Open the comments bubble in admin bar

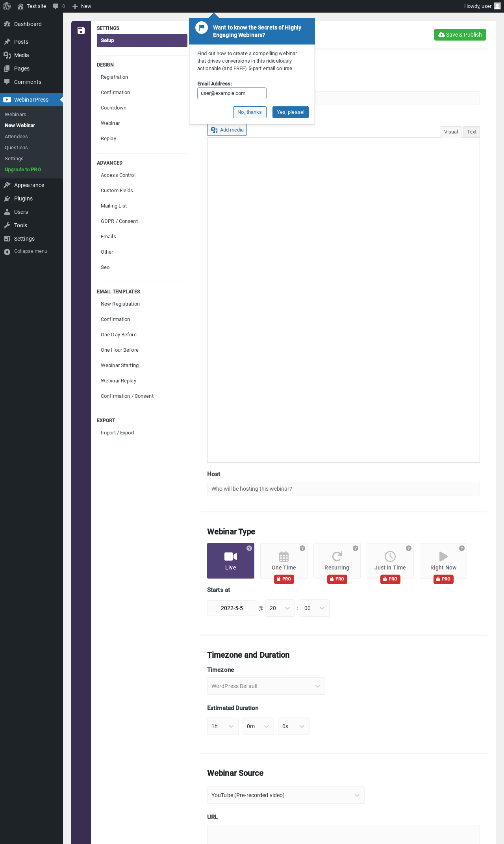pos(56,6)
